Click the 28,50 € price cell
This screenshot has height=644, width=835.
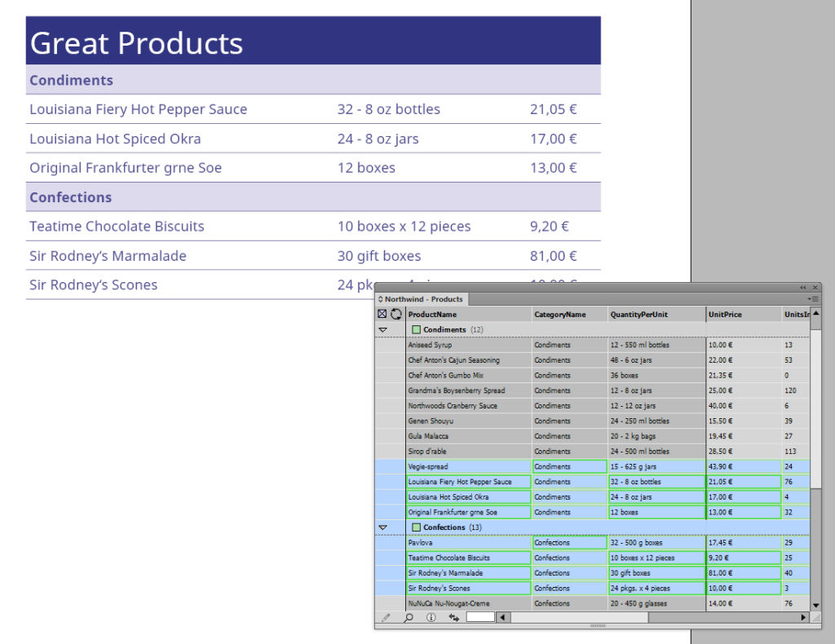pyautogui.click(x=744, y=452)
